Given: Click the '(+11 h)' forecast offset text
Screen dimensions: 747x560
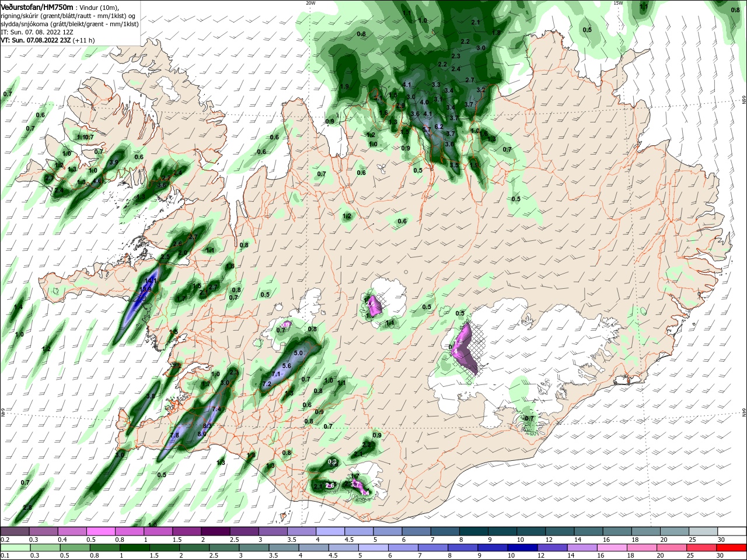Looking at the screenshot, I should click(x=84, y=40).
